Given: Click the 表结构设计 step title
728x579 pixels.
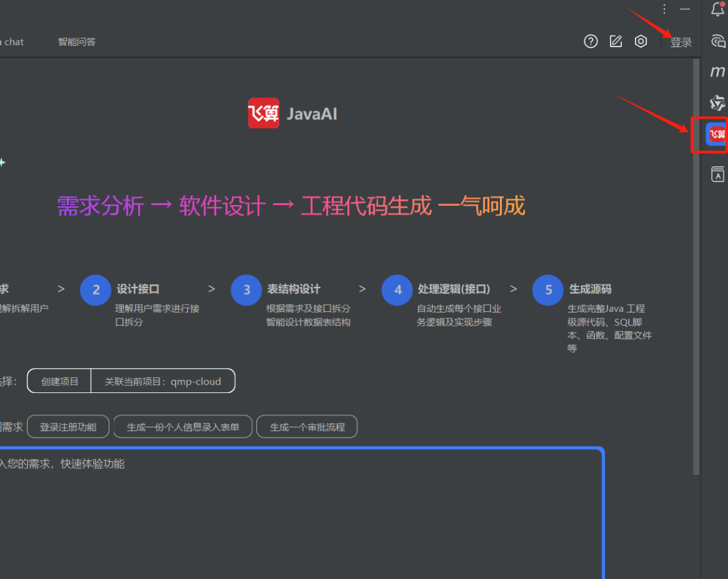Looking at the screenshot, I should 294,289.
